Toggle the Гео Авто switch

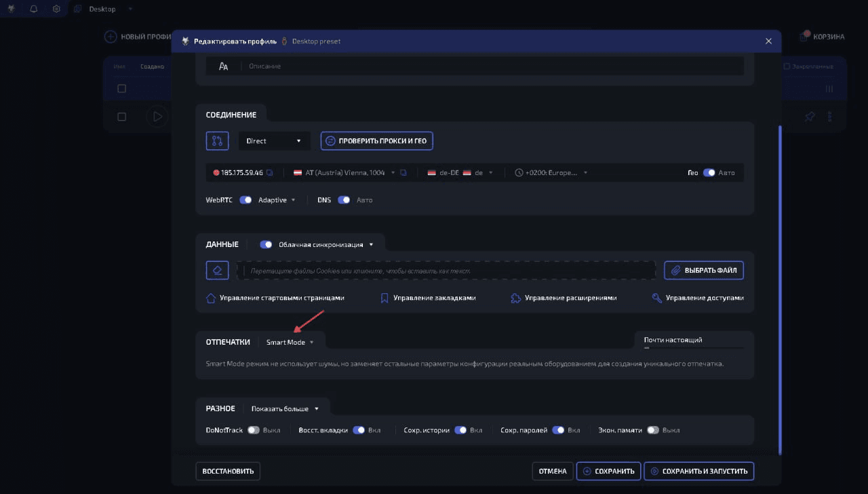tap(709, 173)
